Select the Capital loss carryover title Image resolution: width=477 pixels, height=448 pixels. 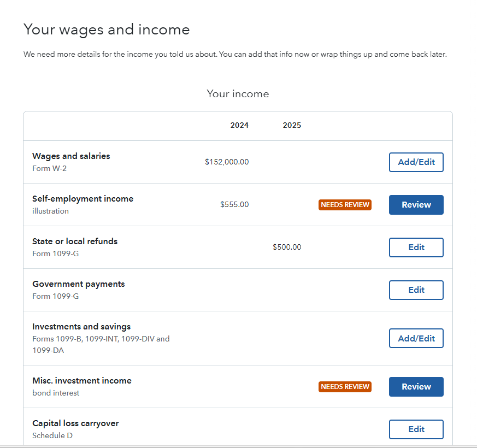pos(75,423)
